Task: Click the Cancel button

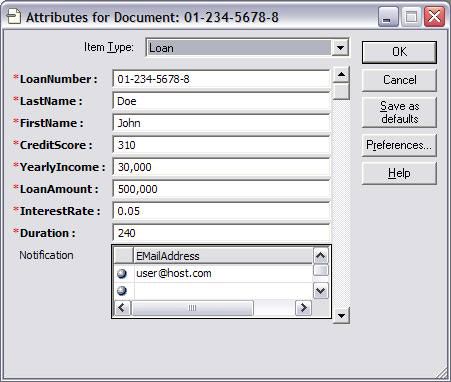Action: tap(399, 80)
